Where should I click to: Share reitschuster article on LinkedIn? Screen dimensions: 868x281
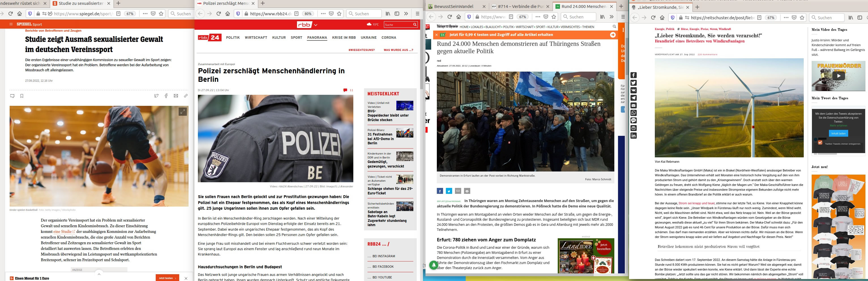634,136
